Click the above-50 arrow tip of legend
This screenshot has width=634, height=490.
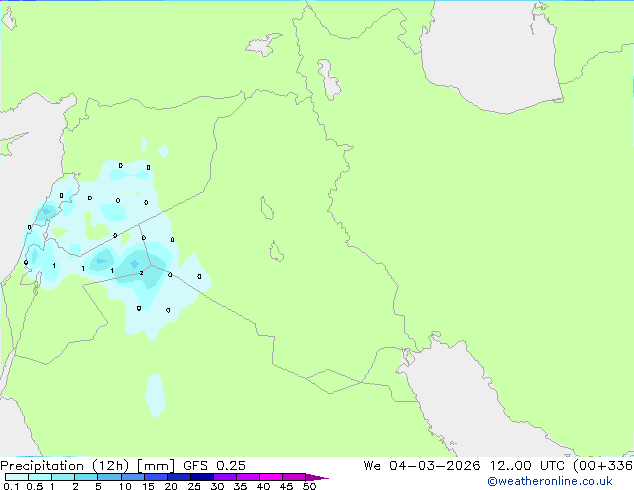click(317, 477)
